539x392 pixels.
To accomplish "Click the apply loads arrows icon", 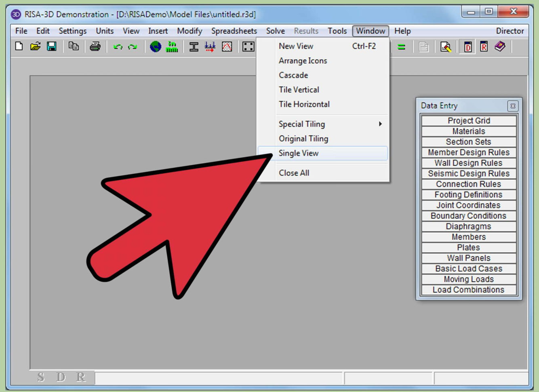I will [x=211, y=47].
